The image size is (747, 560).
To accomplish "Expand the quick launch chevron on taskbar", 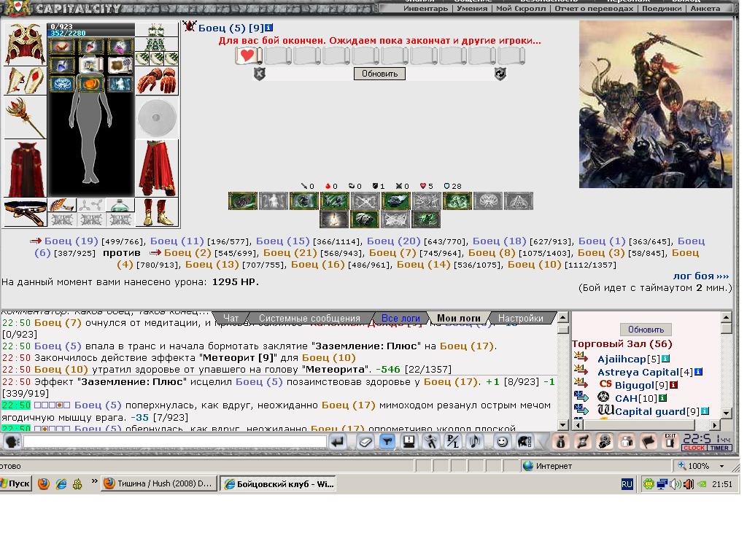I will coord(94,482).
